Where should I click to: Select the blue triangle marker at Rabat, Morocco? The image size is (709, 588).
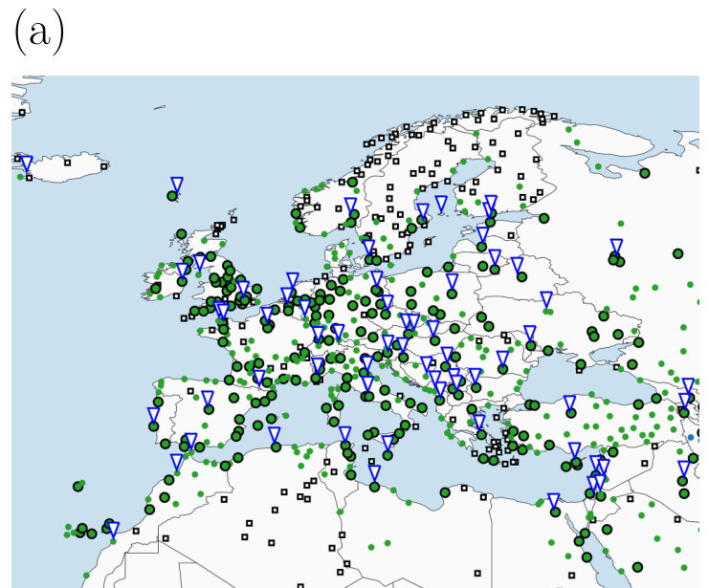(x=176, y=462)
